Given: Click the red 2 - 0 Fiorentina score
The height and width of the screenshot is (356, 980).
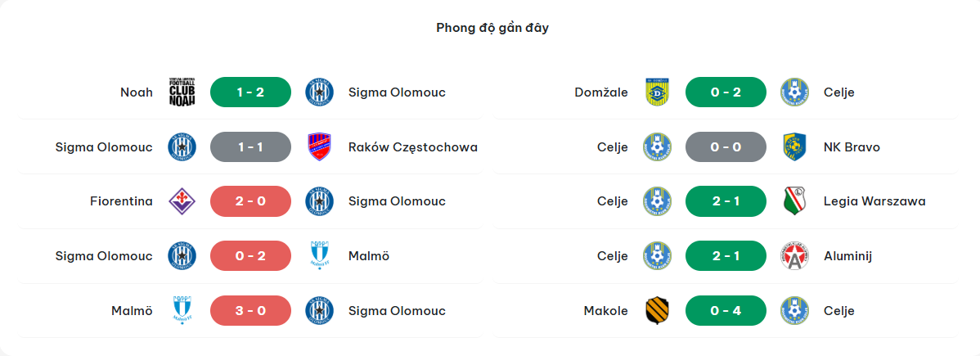Looking at the screenshot, I should [250, 201].
